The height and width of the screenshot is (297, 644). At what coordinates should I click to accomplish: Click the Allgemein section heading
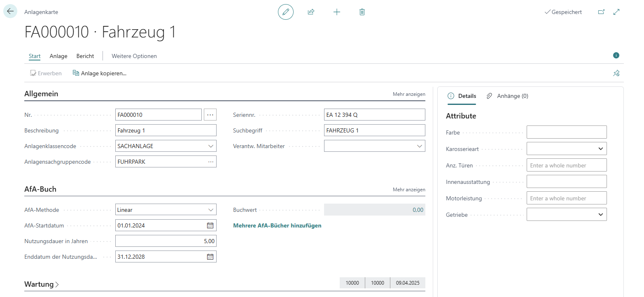point(41,94)
